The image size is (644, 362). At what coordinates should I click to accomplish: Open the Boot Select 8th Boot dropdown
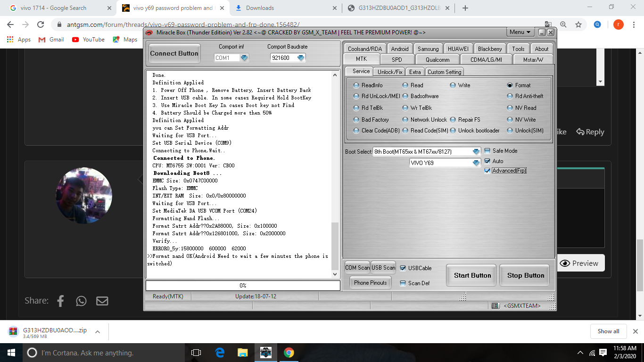tap(476, 152)
